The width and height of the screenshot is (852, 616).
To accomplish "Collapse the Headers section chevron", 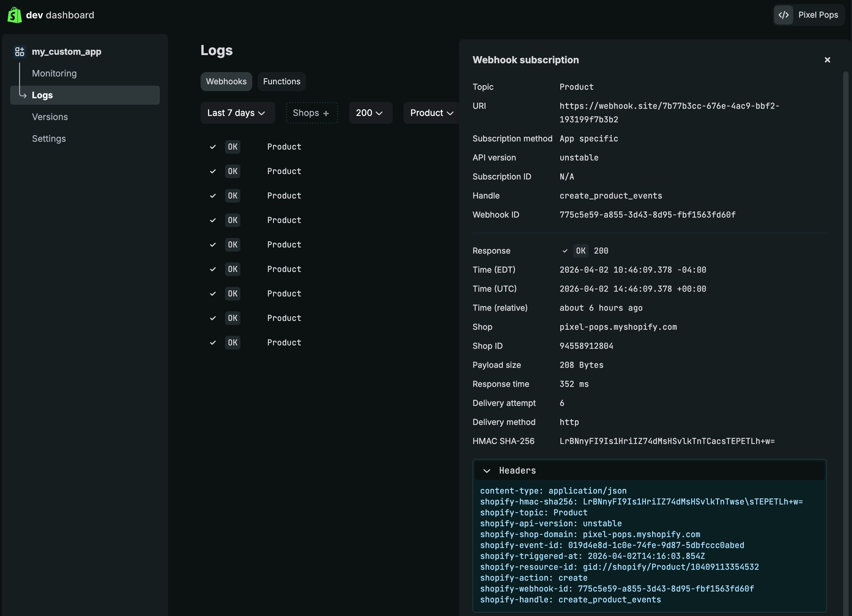I will point(487,470).
